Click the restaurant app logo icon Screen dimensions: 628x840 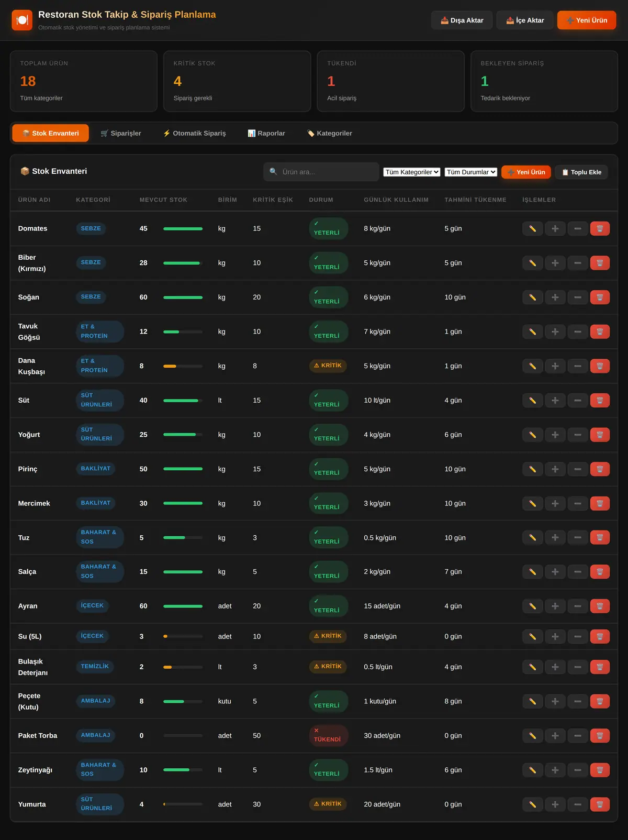pos(22,20)
